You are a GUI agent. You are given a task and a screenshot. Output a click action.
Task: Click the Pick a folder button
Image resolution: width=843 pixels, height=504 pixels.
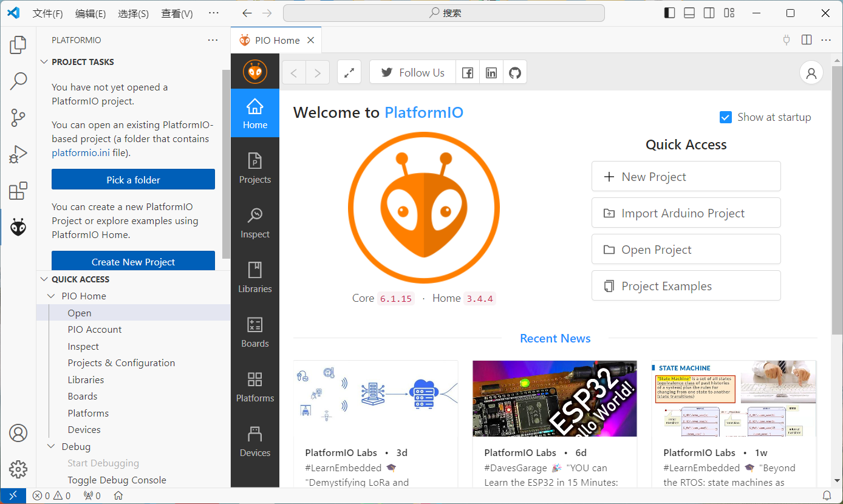[134, 180]
